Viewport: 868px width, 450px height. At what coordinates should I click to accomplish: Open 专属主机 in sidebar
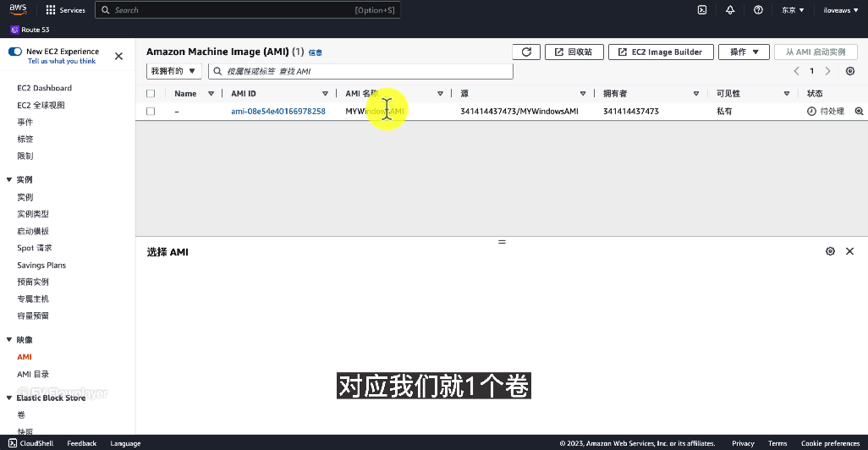tap(33, 299)
